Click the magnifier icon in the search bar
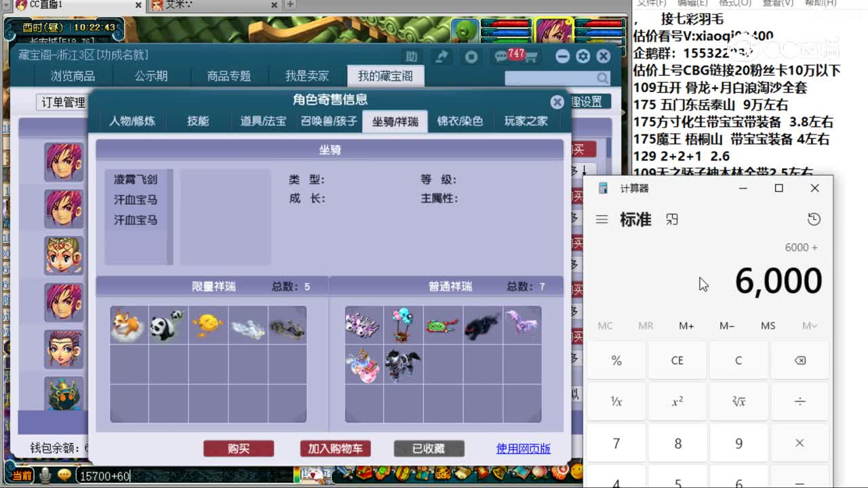 click(x=604, y=78)
